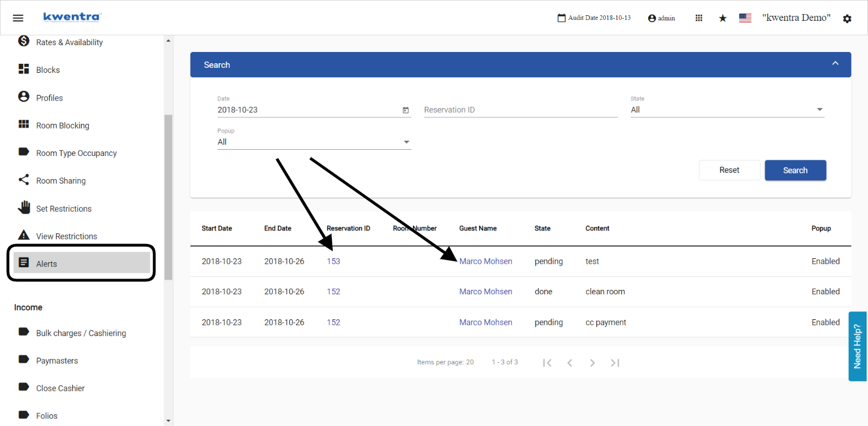Screen dimensions: 868x426
Task: Click the Set Restrictions hand icon
Action: [24, 207]
